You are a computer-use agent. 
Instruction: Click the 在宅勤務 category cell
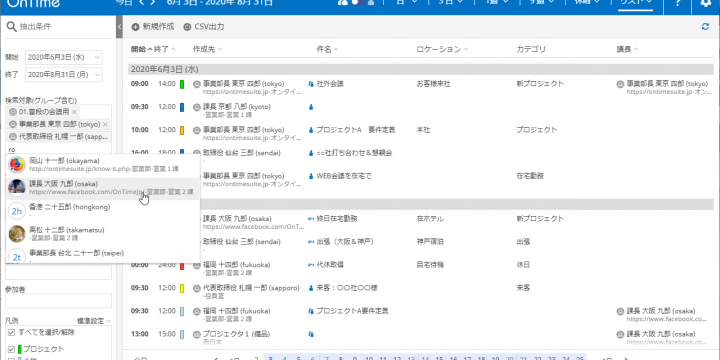[x=530, y=175]
